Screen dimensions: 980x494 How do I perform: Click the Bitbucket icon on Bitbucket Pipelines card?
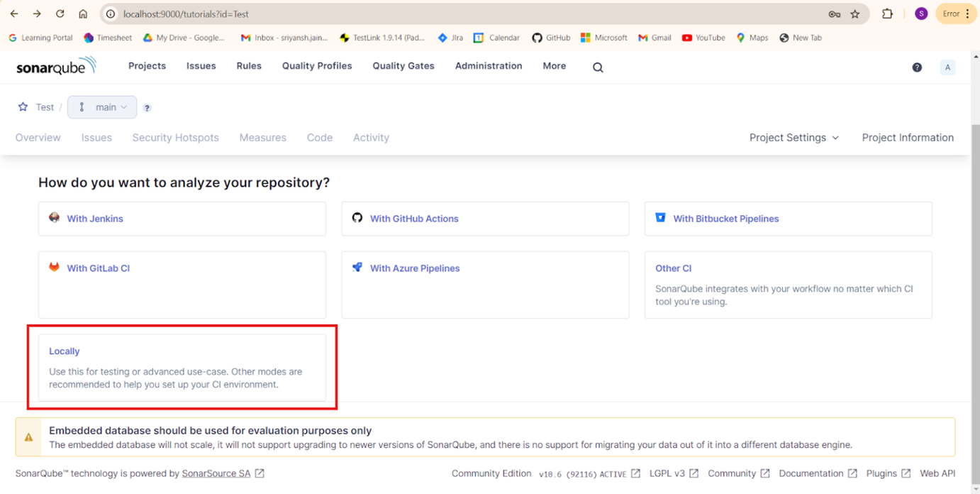pos(660,218)
